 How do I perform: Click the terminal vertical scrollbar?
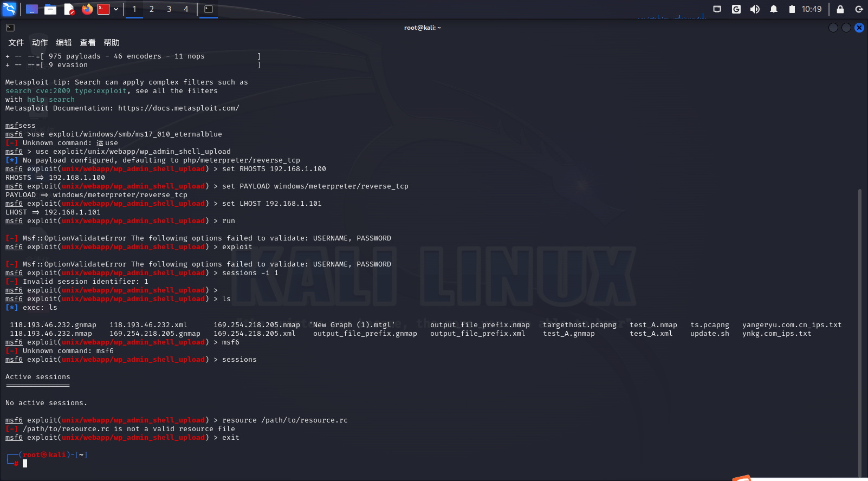pos(860,332)
